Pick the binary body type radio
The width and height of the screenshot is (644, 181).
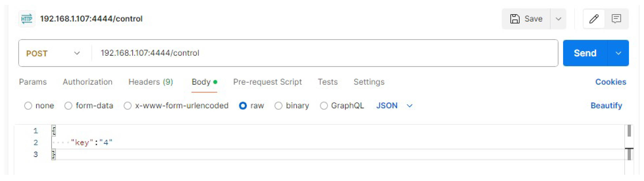[x=278, y=106]
